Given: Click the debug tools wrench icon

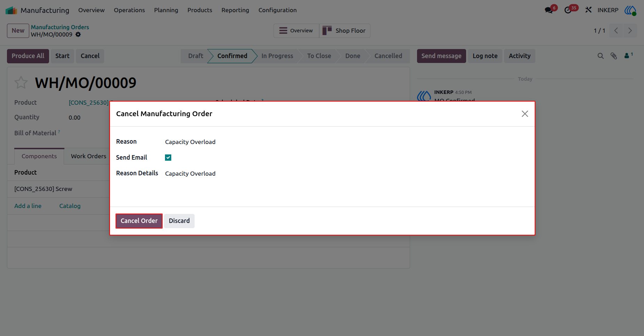Looking at the screenshot, I should pos(588,10).
